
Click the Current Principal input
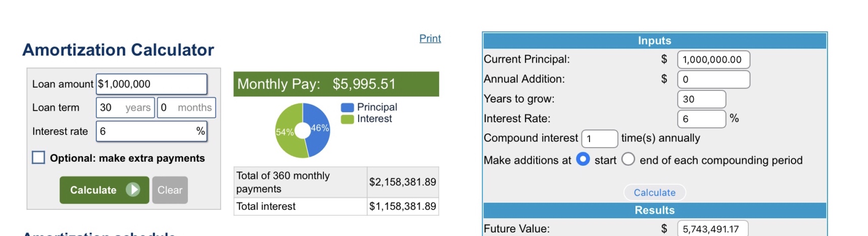(713, 60)
